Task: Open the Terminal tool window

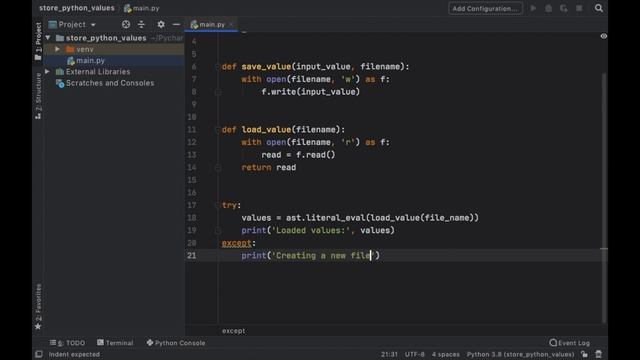Action: tap(115, 343)
